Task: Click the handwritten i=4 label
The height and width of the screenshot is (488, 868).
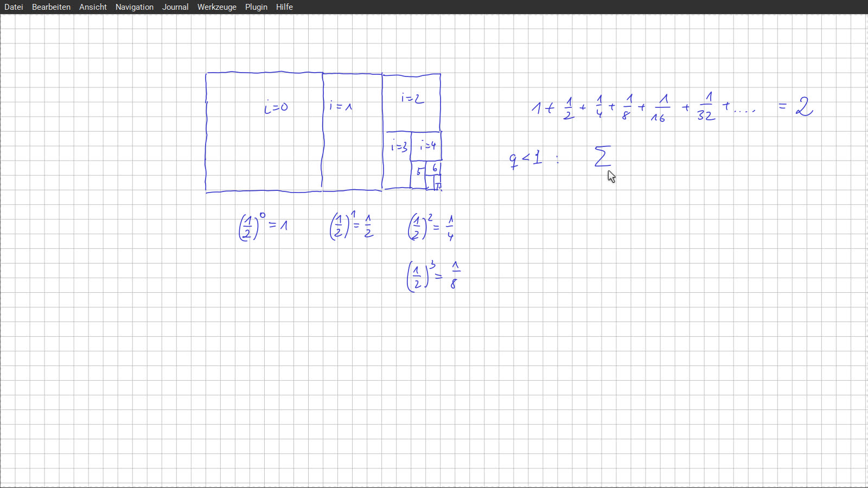Action: [427, 145]
